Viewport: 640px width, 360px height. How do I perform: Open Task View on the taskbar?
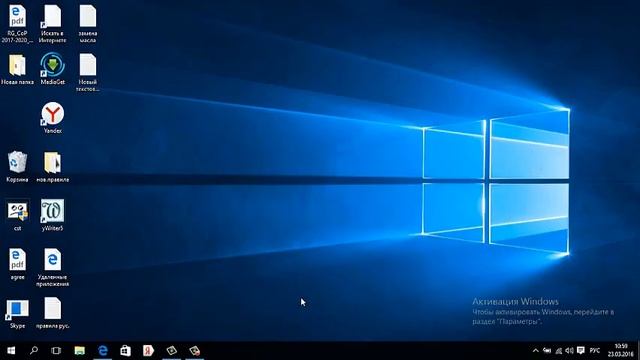click(56, 351)
